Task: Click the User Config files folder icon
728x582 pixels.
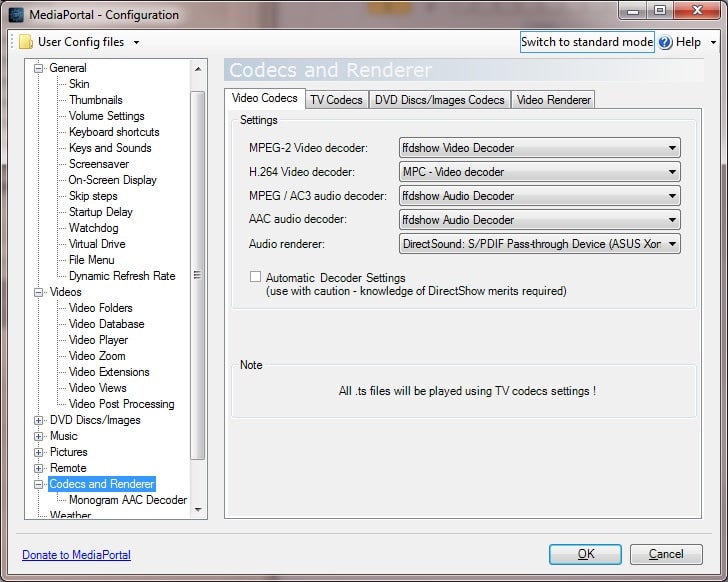Action: [26, 42]
